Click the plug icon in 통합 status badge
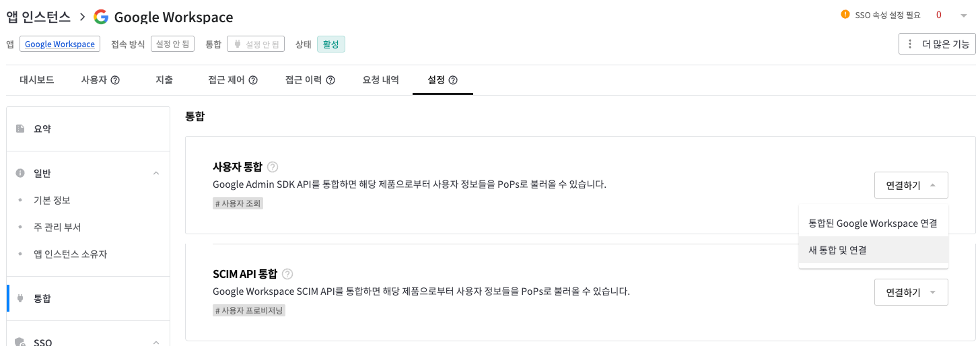Viewport: 980px width, 346px height. 236,44
